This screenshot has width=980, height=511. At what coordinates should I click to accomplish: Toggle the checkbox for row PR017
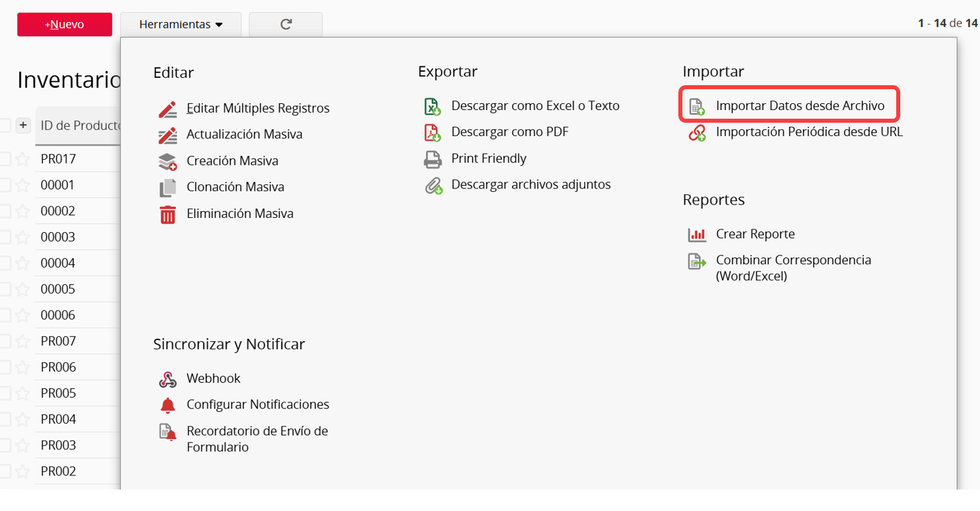point(5,159)
